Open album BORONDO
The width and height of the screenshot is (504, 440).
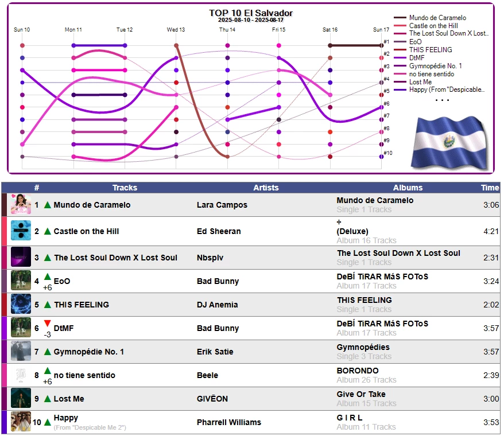tap(358, 371)
